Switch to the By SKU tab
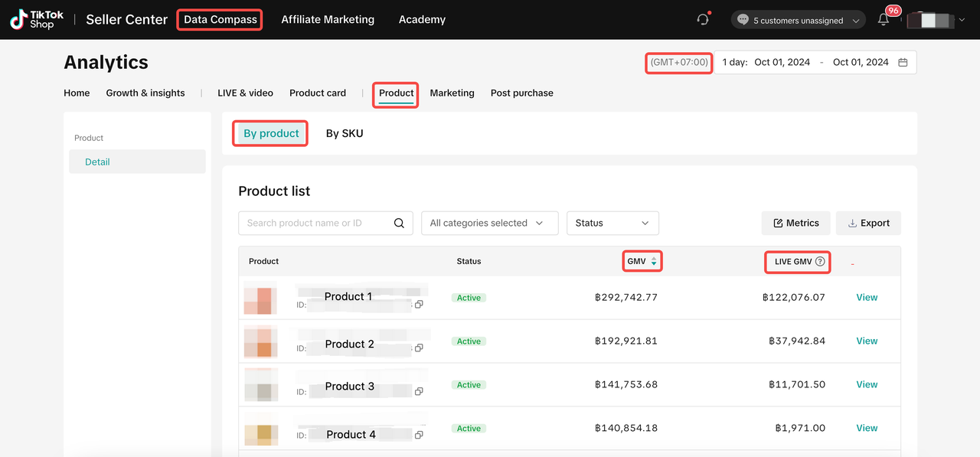Image resolution: width=980 pixels, height=457 pixels. coord(345,134)
